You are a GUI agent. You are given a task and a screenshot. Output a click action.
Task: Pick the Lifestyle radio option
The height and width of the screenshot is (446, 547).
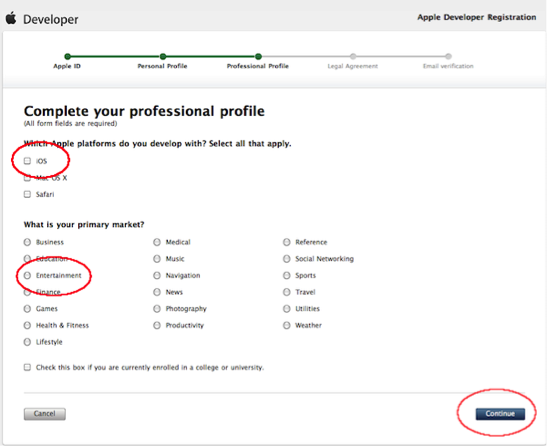click(27, 342)
